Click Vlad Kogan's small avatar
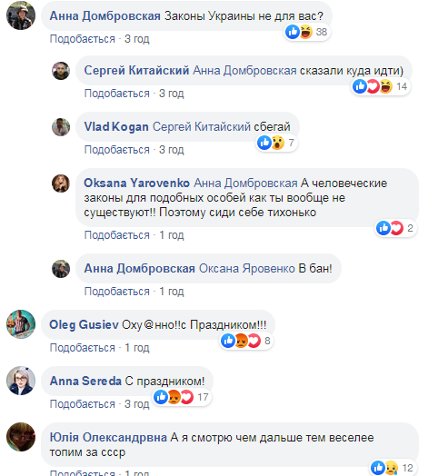 point(61,127)
